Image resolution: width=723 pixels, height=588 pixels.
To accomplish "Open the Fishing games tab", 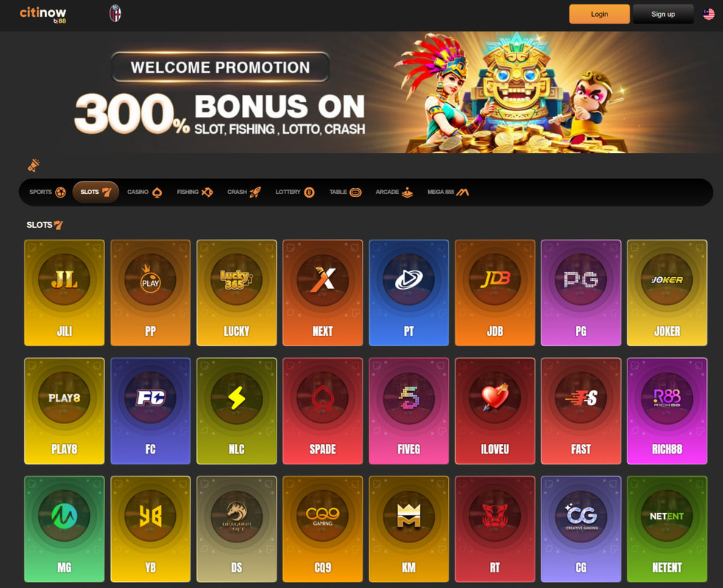I will click(195, 192).
